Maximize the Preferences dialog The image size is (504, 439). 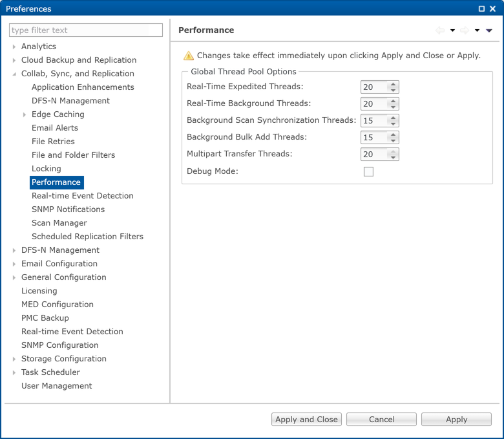click(481, 8)
